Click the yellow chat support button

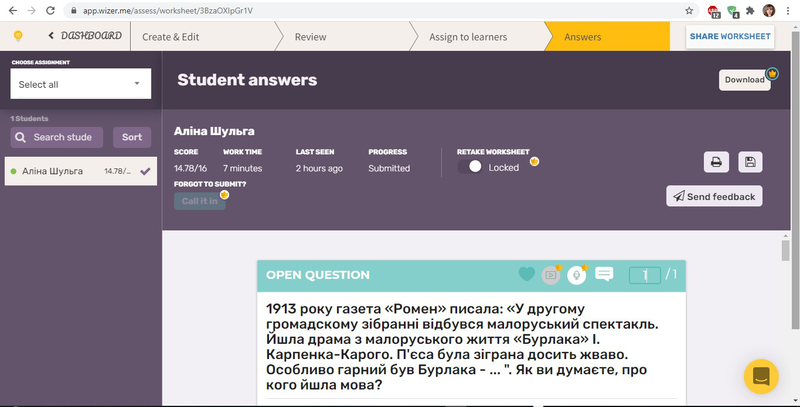pyautogui.click(x=760, y=377)
